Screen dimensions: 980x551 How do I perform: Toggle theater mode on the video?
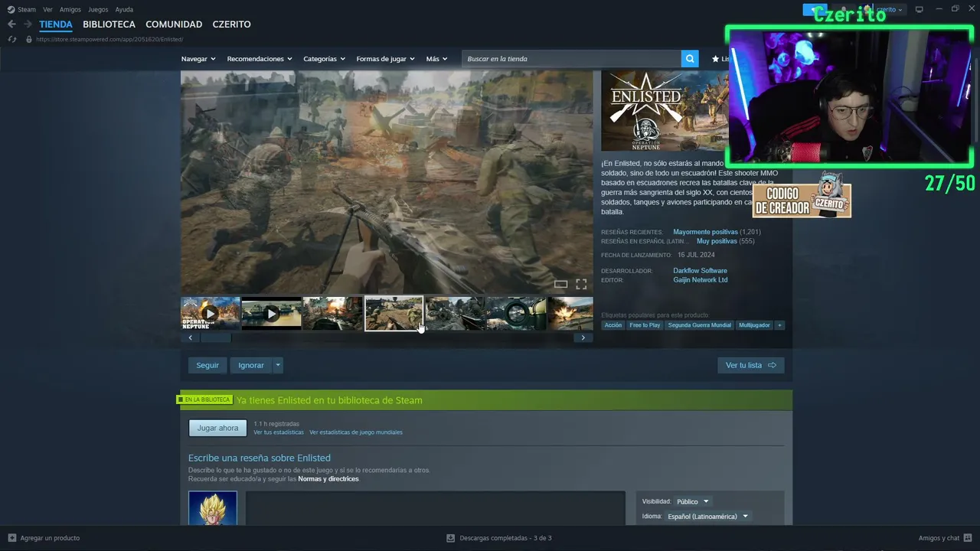tap(561, 285)
